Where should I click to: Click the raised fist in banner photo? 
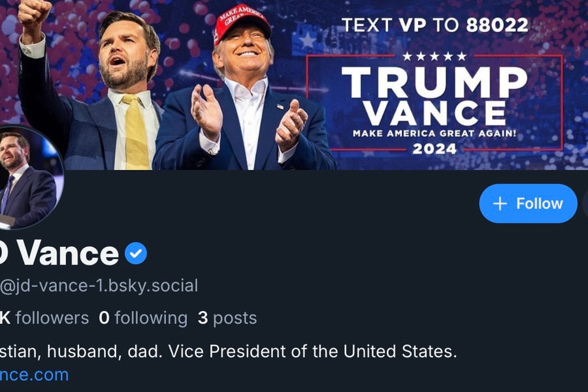tap(33, 14)
